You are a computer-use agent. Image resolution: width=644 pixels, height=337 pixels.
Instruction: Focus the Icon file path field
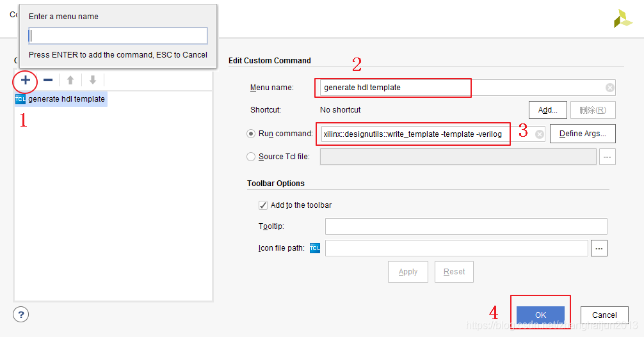(456, 248)
